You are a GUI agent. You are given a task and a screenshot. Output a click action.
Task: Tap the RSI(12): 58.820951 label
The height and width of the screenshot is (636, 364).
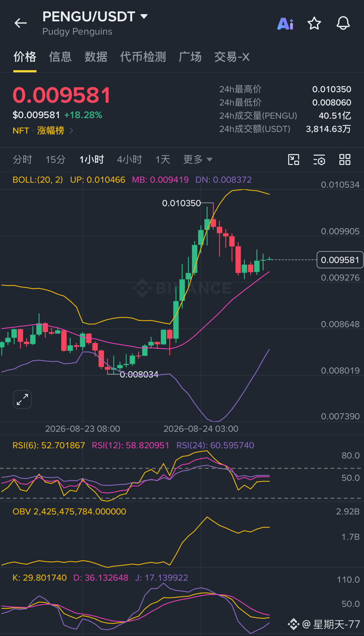[x=131, y=445]
